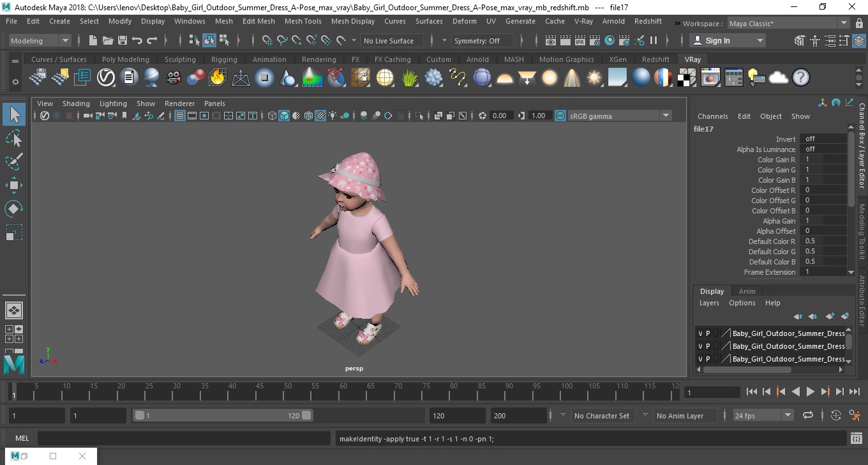Play the animation forward

(810, 392)
